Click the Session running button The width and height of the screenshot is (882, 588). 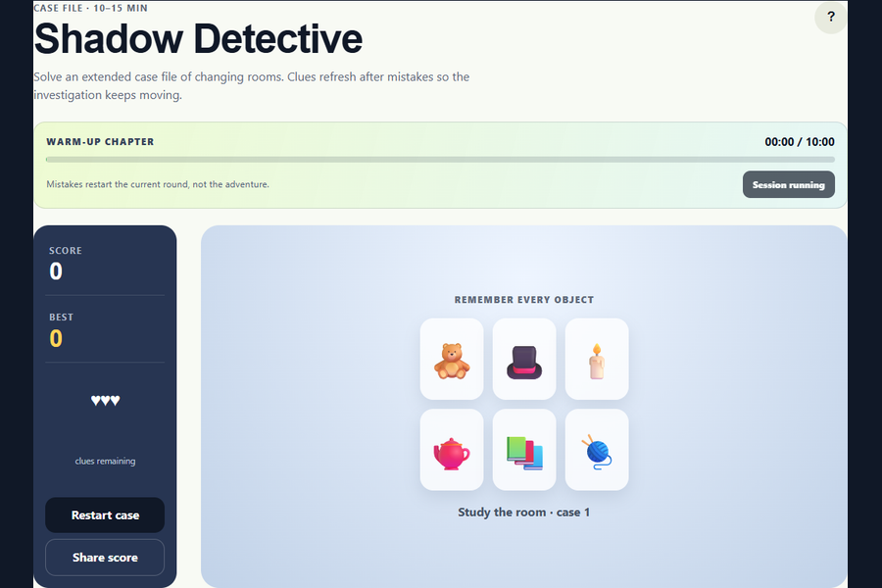(789, 184)
